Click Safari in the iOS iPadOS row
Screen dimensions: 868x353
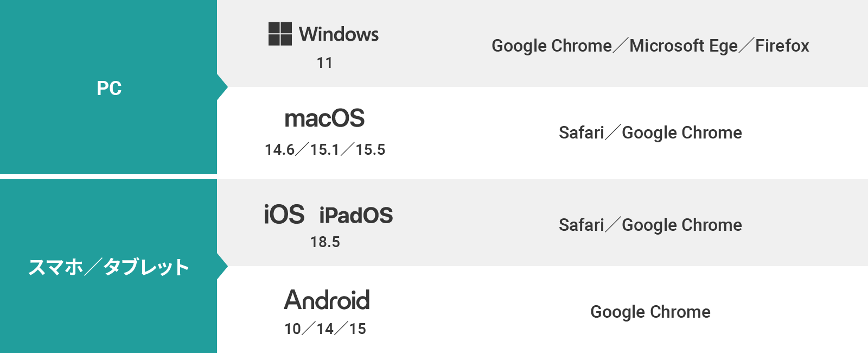pos(582,225)
